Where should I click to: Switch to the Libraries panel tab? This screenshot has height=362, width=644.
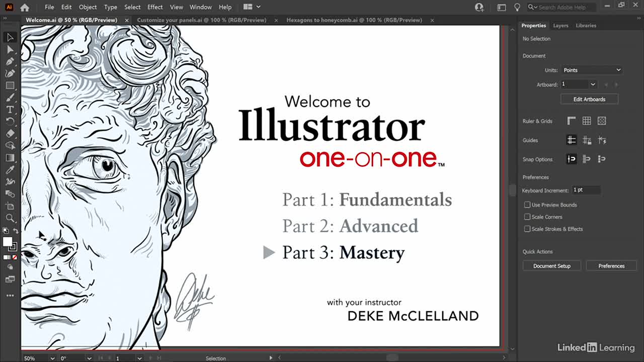(586, 26)
